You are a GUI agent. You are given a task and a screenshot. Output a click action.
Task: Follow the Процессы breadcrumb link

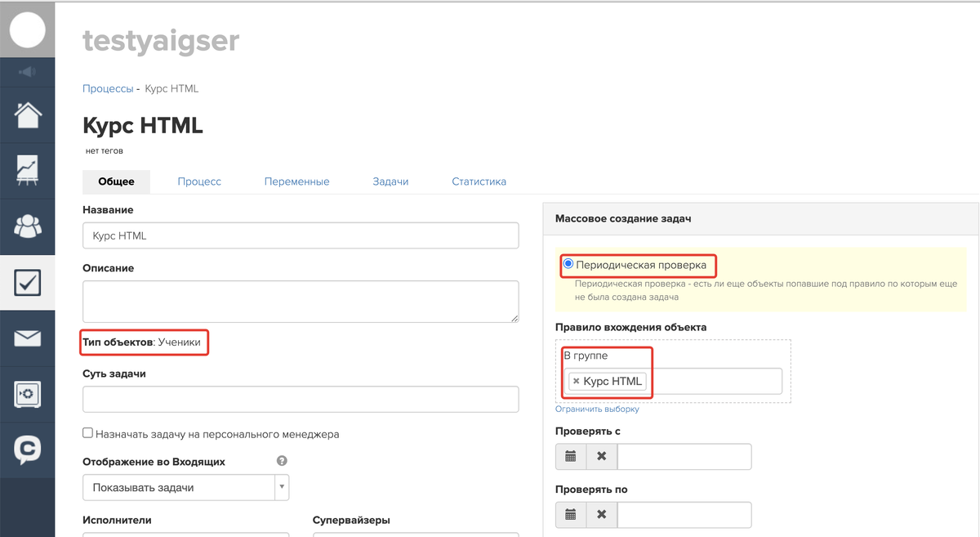108,88
